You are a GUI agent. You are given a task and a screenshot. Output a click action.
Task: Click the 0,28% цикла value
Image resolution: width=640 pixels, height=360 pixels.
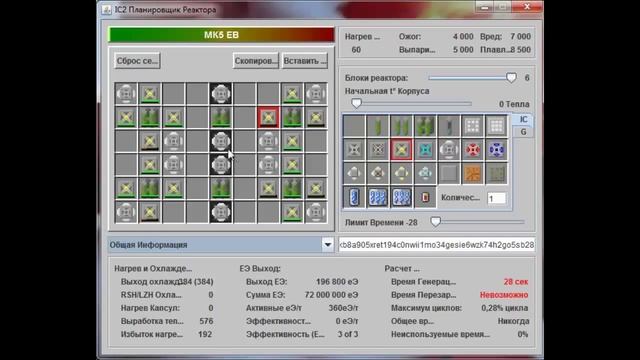point(504,308)
